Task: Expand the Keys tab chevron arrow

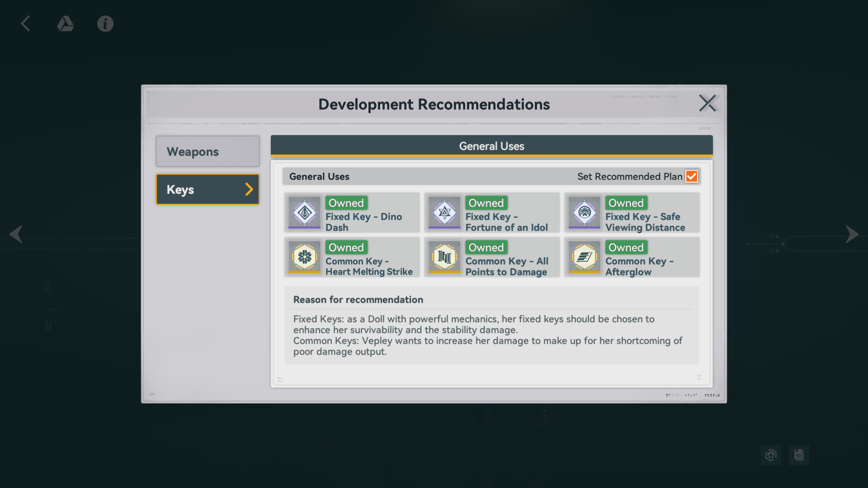Action: click(x=249, y=189)
